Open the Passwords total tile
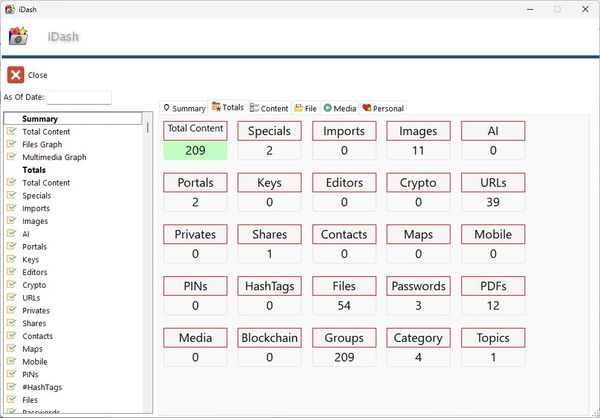Image resolution: width=600 pixels, height=418 pixels. tap(419, 286)
